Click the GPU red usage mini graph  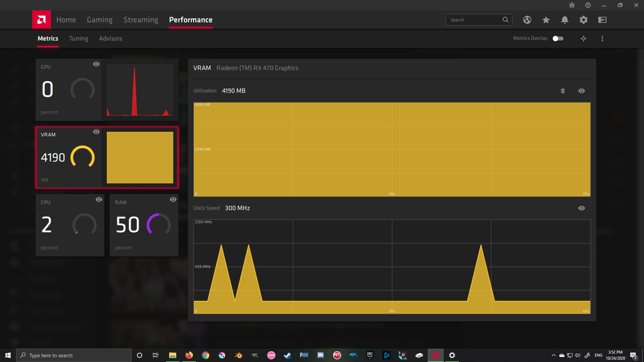pyautogui.click(x=140, y=90)
